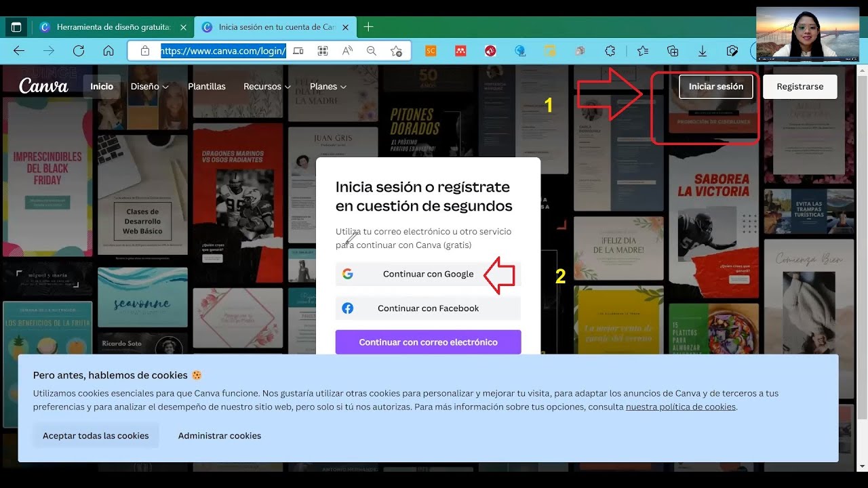The image size is (868, 488).
Task: Click Aceptar todas las cookies
Action: pyautogui.click(x=96, y=436)
